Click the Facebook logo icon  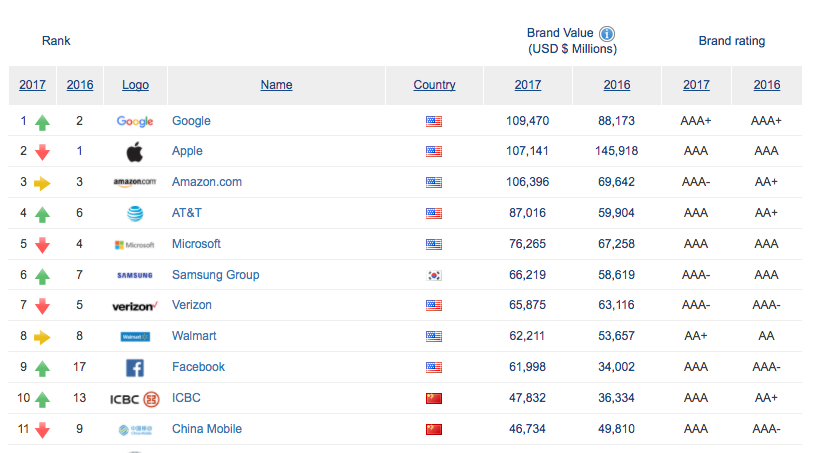coord(135,367)
